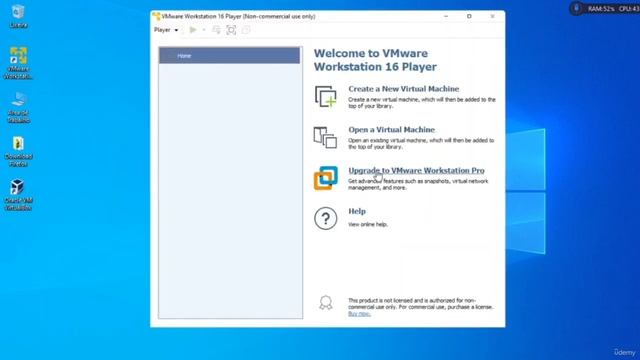Click the 'Welcome to VMware Workstation 16 Player' heading
This screenshot has width=640, height=360.
tap(375, 60)
